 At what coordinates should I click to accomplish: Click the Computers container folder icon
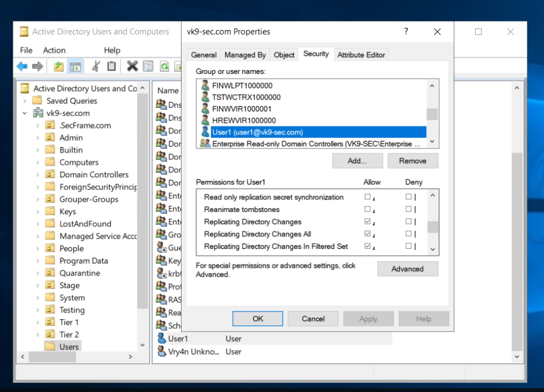coord(51,162)
